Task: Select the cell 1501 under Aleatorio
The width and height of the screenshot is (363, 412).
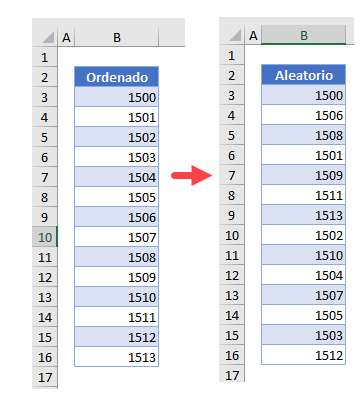Action: [304, 155]
